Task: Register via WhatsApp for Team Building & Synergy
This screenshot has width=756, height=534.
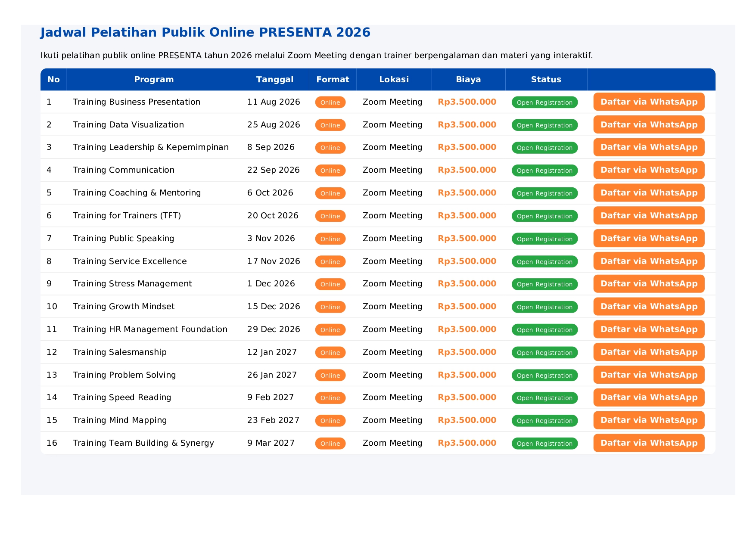Action: pyautogui.click(x=649, y=443)
